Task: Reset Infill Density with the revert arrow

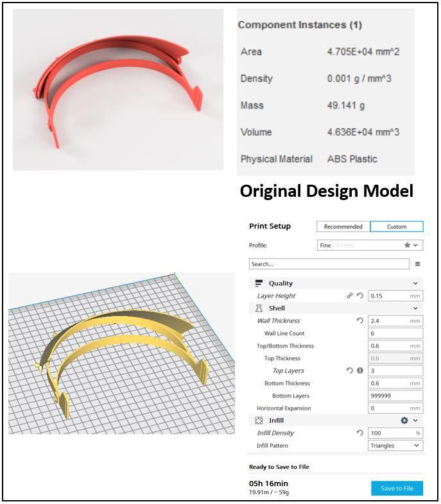Action: coord(360,433)
